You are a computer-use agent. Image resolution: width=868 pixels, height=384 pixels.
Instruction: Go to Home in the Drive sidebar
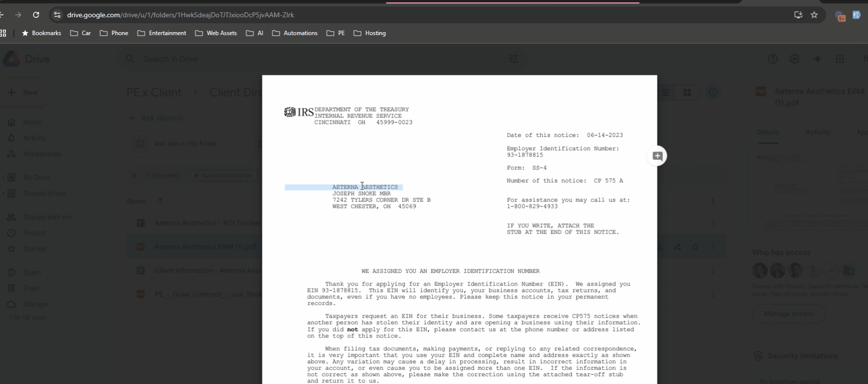click(x=32, y=122)
